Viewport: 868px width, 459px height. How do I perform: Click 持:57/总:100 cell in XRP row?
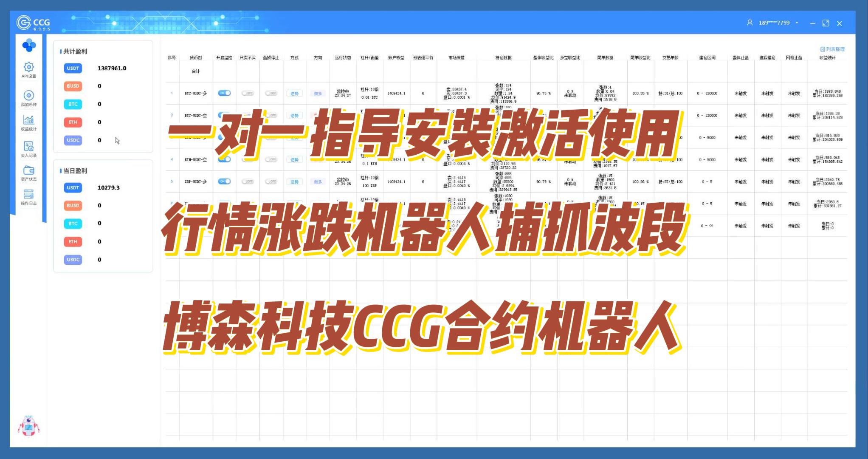pos(671,182)
